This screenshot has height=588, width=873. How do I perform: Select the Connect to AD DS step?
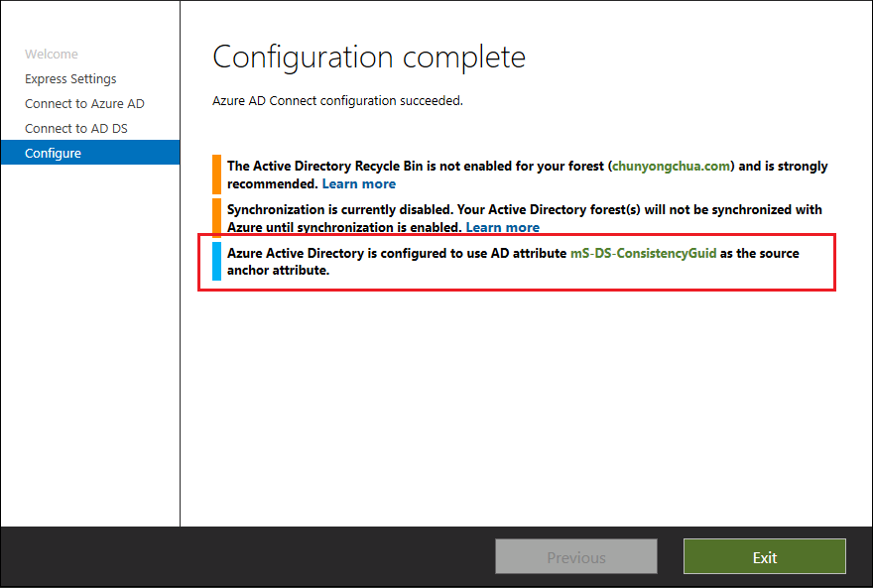point(77,128)
